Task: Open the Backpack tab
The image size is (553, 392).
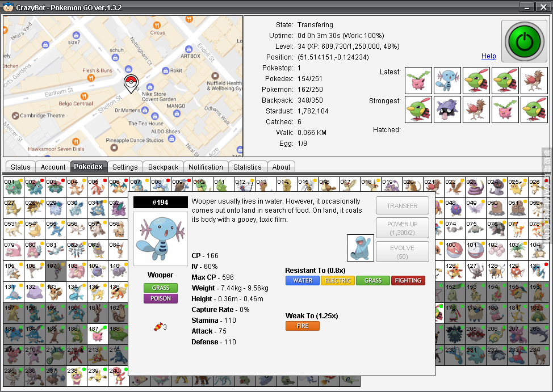Action: pyautogui.click(x=164, y=167)
